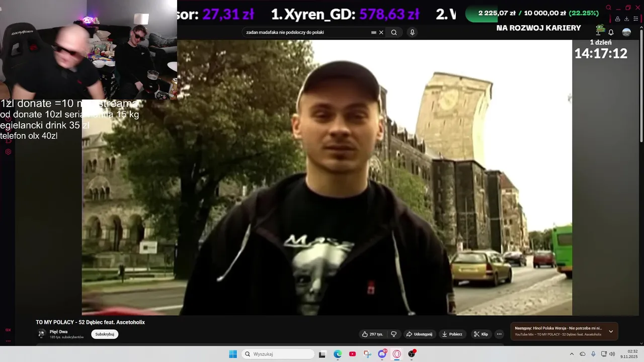Open the volume speaker tray icon

(x=612, y=354)
